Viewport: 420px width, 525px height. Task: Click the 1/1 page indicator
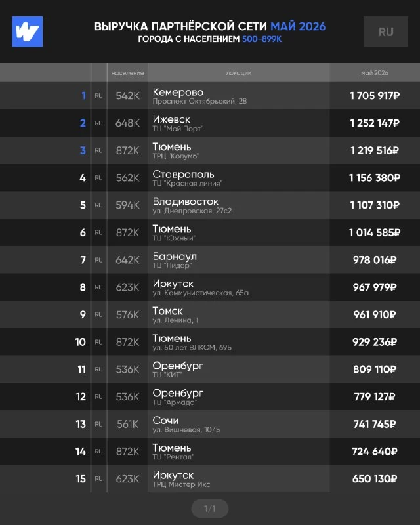[210, 509]
